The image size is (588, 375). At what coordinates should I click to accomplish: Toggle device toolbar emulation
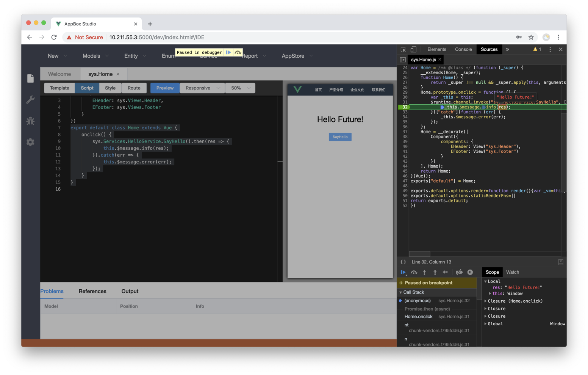413,50
